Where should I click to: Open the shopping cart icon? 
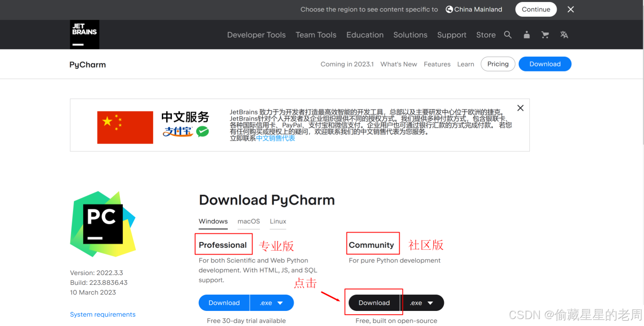pos(545,35)
